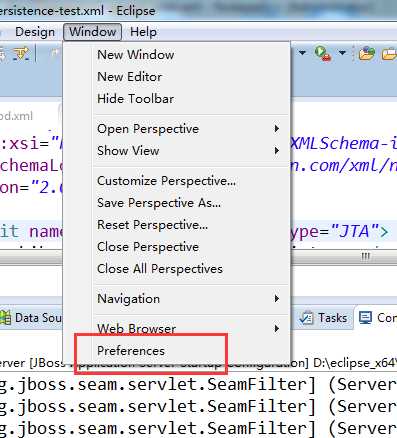Image resolution: width=397 pixels, height=438 pixels.
Task: Click the XMLSchema-i text in editor
Action: [343, 144]
